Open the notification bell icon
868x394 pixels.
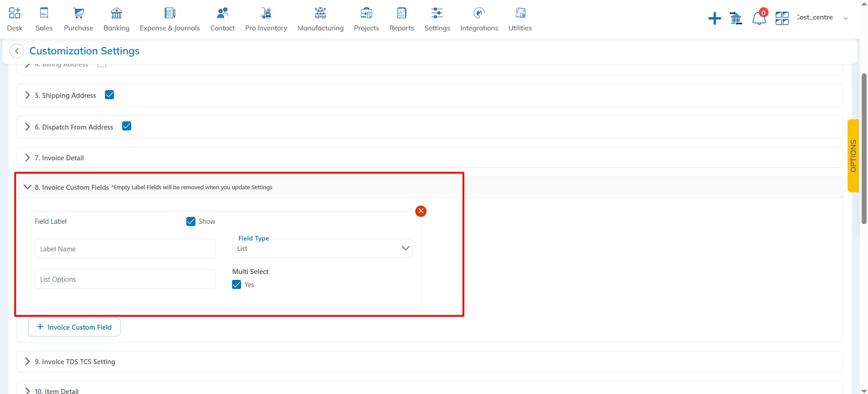(759, 19)
